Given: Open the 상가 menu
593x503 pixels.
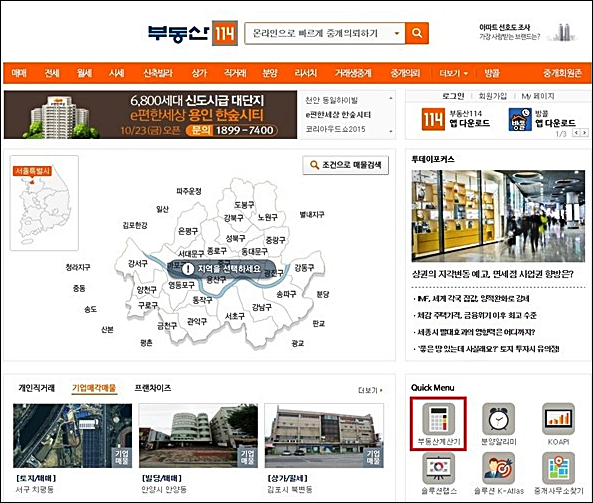Looking at the screenshot, I should (199, 73).
